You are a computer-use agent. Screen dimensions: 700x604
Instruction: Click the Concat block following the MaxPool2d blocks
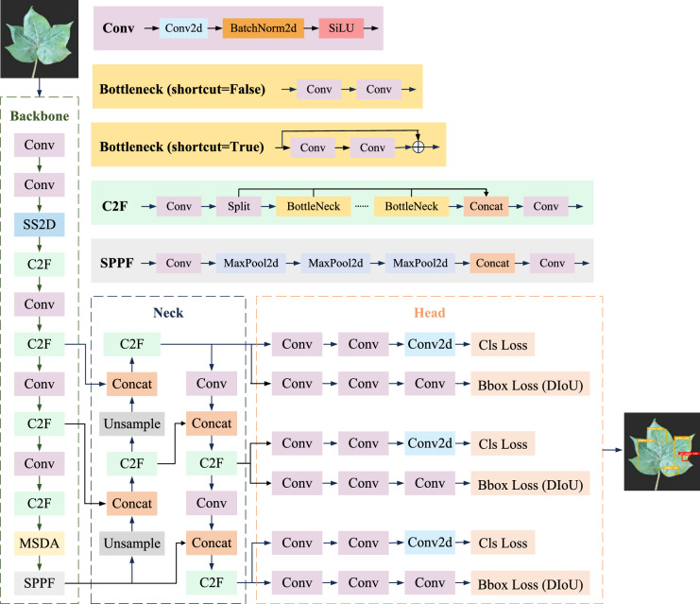492,263
